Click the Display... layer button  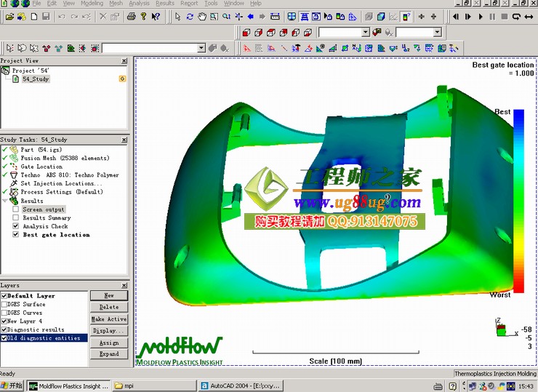[109, 331]
